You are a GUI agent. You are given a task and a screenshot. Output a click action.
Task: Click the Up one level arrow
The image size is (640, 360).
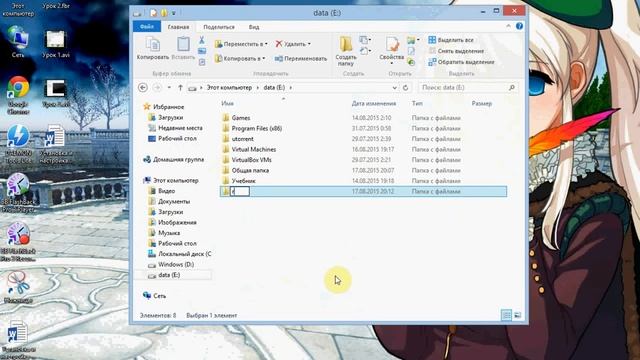pos(180,87)
